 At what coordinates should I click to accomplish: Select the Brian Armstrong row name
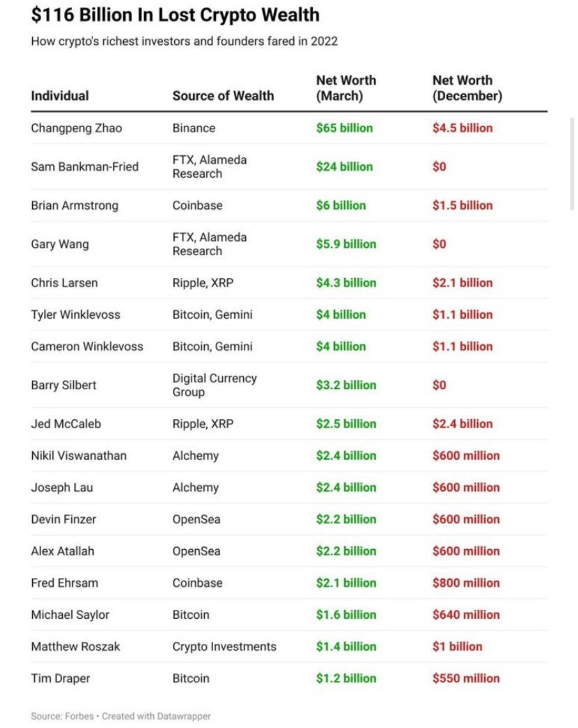(x=75, y=206)
